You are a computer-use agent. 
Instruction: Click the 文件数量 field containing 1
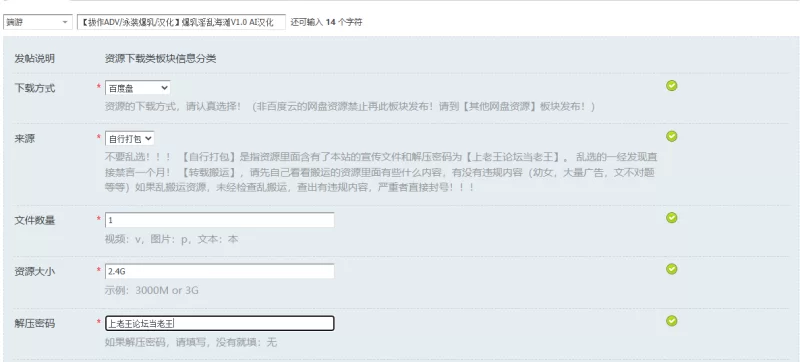[219, 220]
